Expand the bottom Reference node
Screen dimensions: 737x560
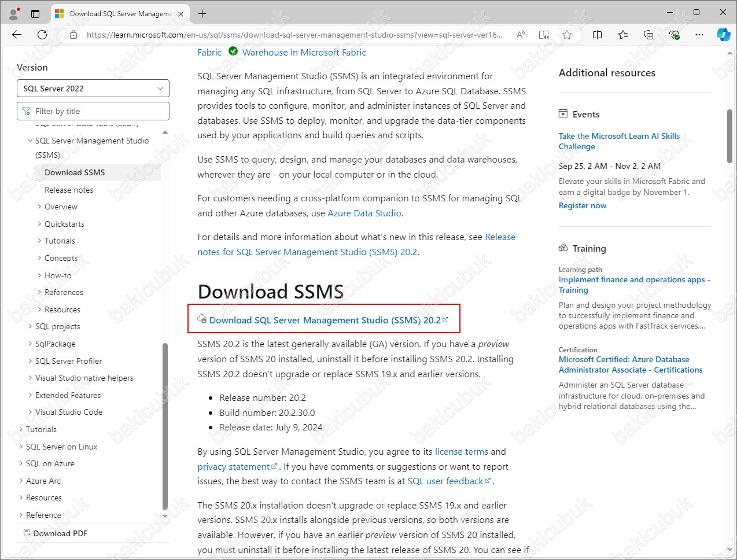click(21, 515)
